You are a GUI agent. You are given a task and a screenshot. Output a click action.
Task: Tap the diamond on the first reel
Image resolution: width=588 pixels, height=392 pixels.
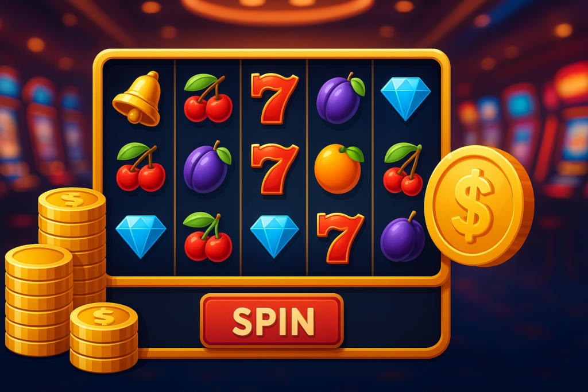pos(141,236)
